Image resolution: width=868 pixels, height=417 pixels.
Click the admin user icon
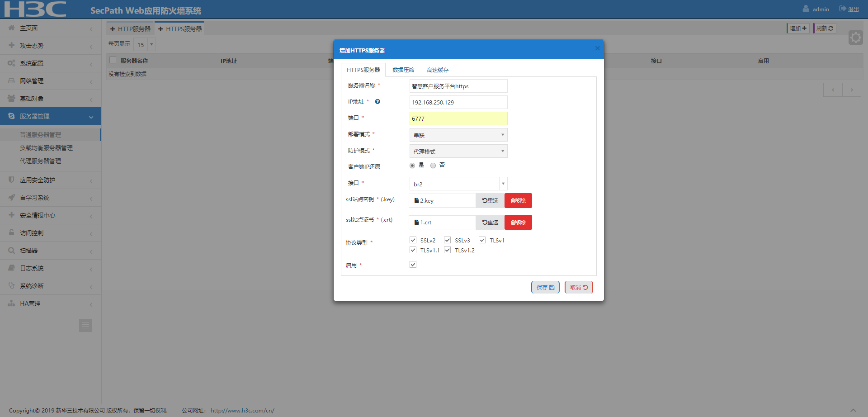[806, 9]
